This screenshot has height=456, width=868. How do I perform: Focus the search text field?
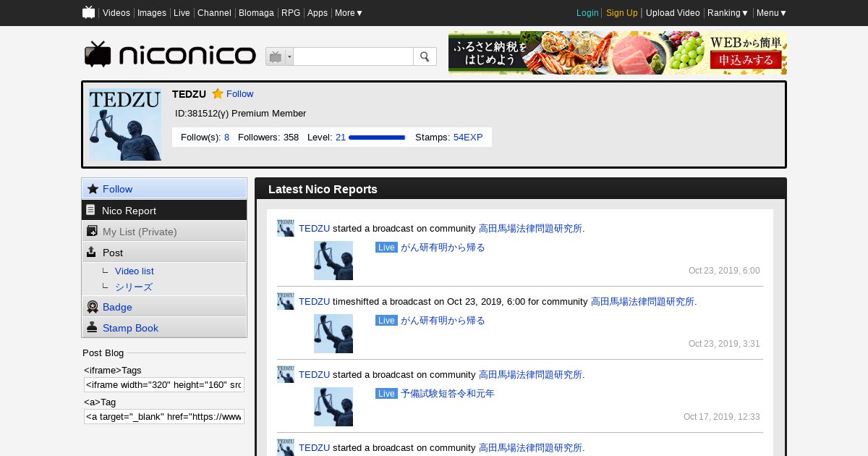click(x=353, y=56)
